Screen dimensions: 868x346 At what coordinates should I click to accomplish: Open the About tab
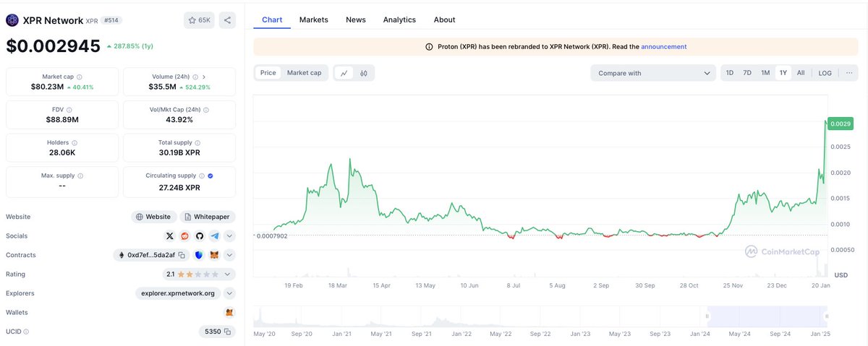click(x=444, y=20)
